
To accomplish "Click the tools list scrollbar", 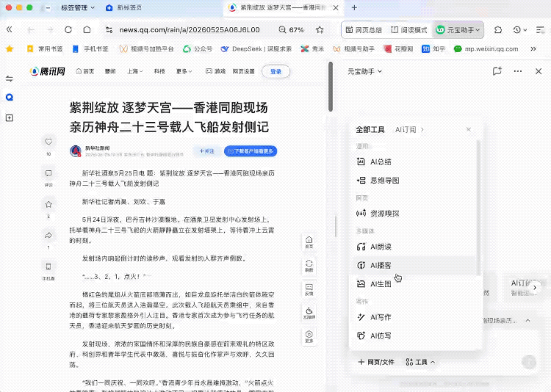I will [478, 207].
